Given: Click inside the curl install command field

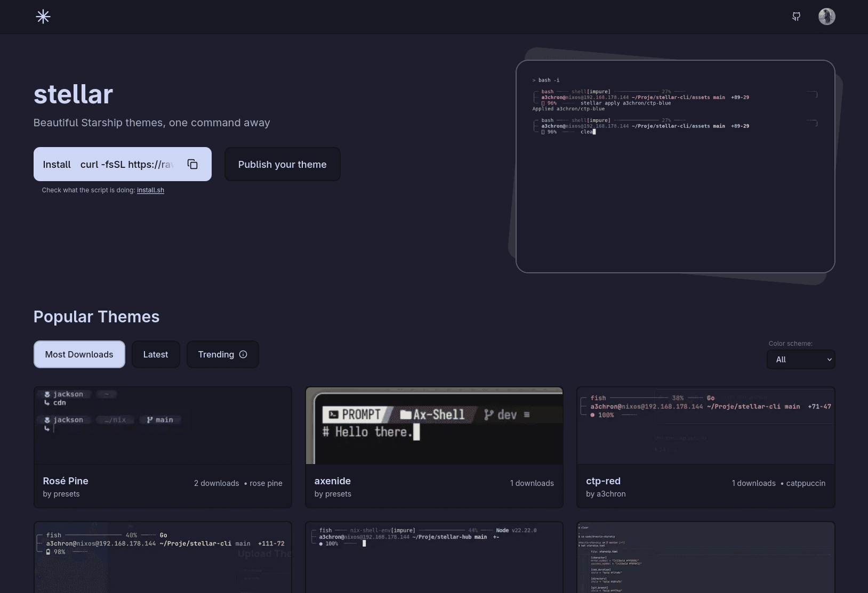Looking at the screenshot, I should pos(128,164).
